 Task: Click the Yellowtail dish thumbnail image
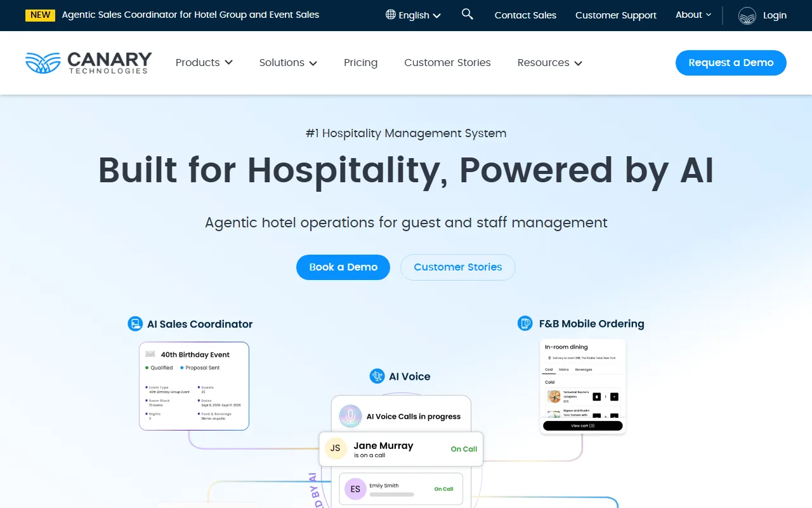554,397
